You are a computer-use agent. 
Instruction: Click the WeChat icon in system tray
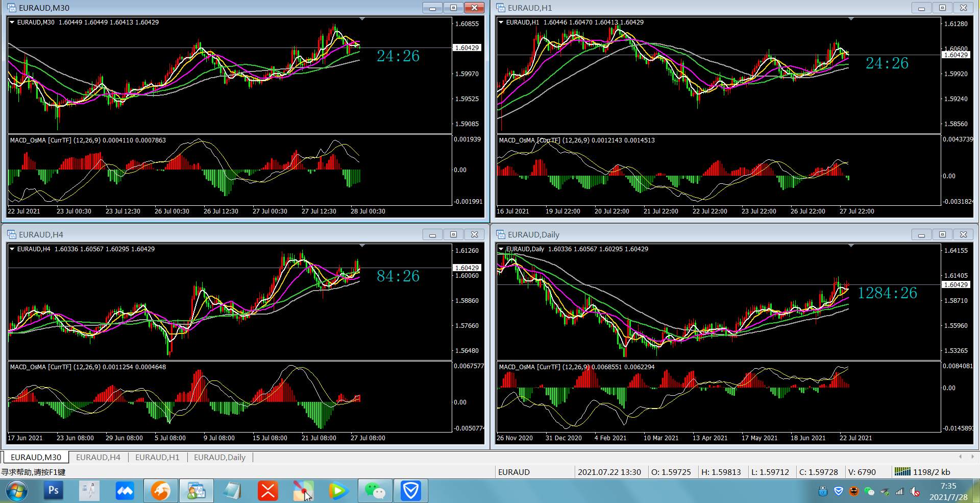[x=869, y=492]
